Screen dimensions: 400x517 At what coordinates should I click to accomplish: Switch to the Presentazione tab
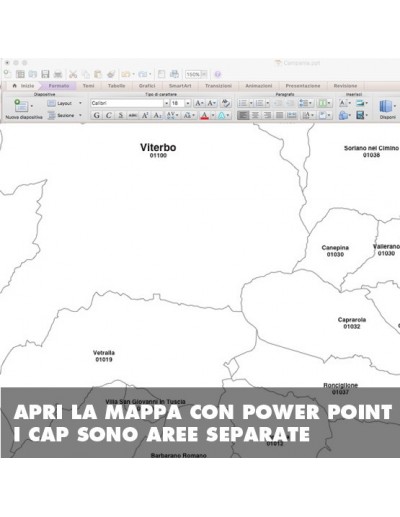(303, 86)
